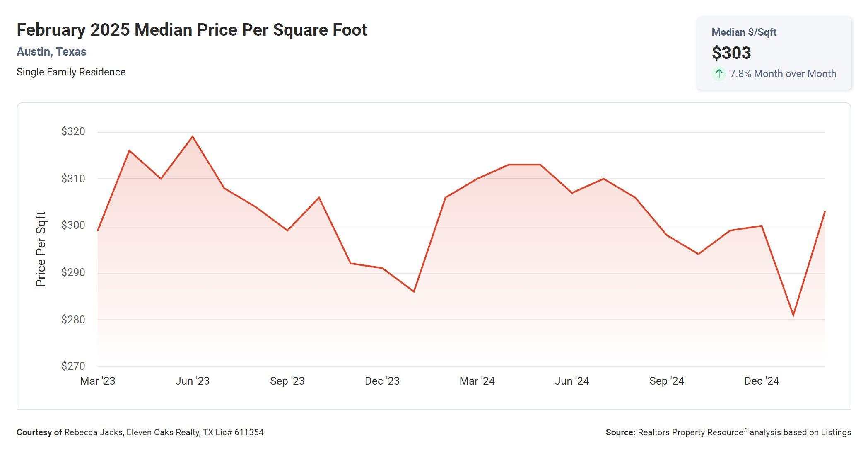Click the green upward arrow icon
868x456 pixels.
point(719,74)
